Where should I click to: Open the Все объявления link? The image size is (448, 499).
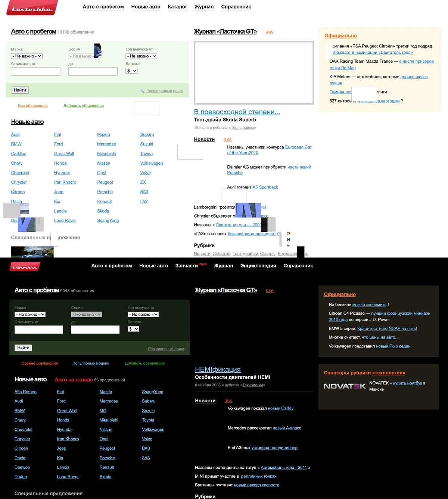(x=33, y=106)
